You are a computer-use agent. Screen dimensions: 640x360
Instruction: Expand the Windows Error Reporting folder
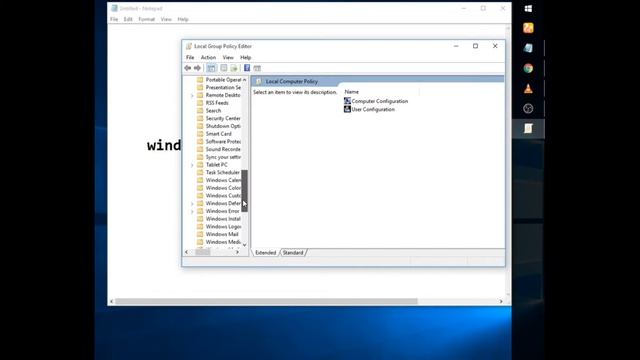192,211
